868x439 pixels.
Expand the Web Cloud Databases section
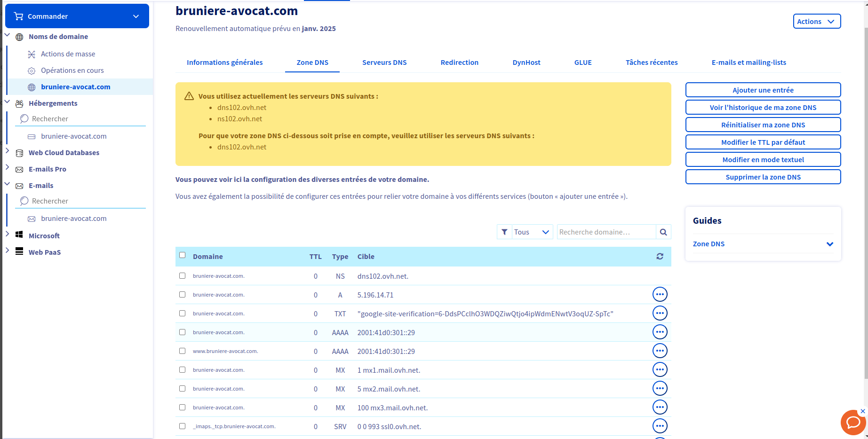tap(8, 151)
